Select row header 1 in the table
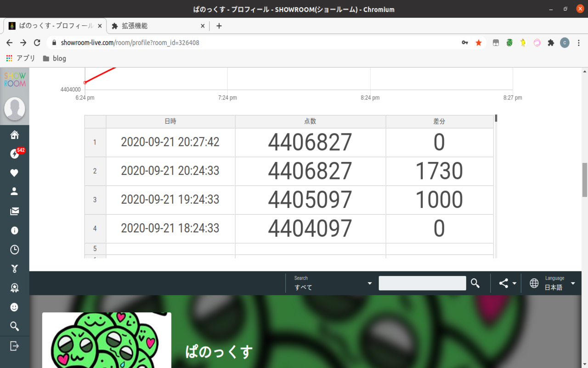The height and width of the screenshot is (368, 588). pos(95,142)
